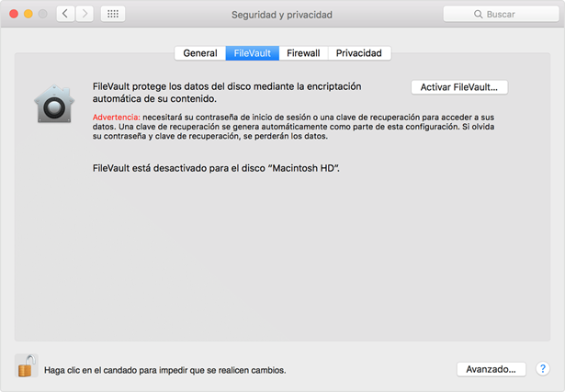Go to the Privacidad tab
The height and width of the screenshot is (392, 565).
359,53
